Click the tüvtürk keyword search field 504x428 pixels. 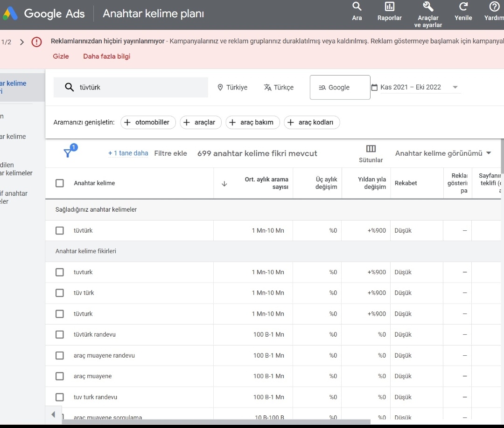131,87
